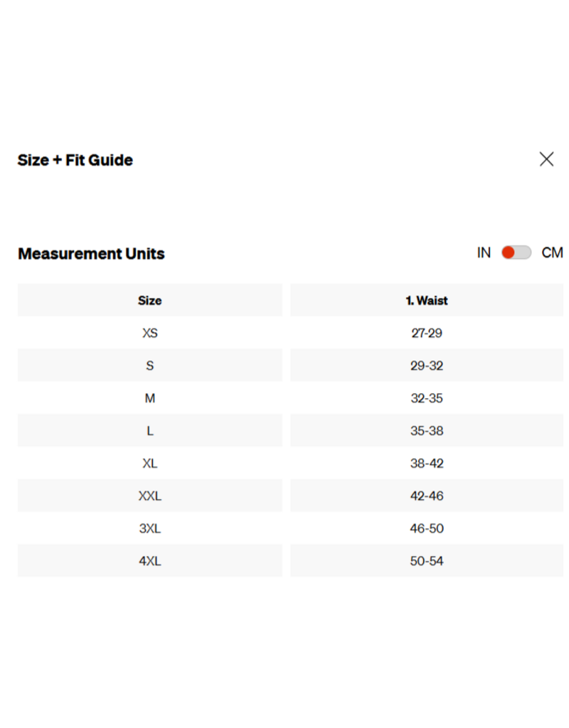Click the 38-42 waist value

pos(427,464)
